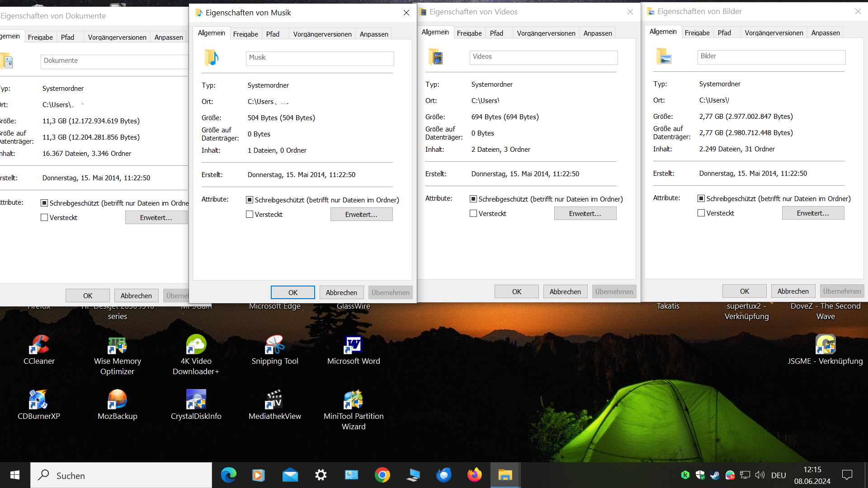The width and height of the screenshot is (868, 488).
Task: Open Vorgängerversionen tab in Videos properties
Action: (546, 33)
